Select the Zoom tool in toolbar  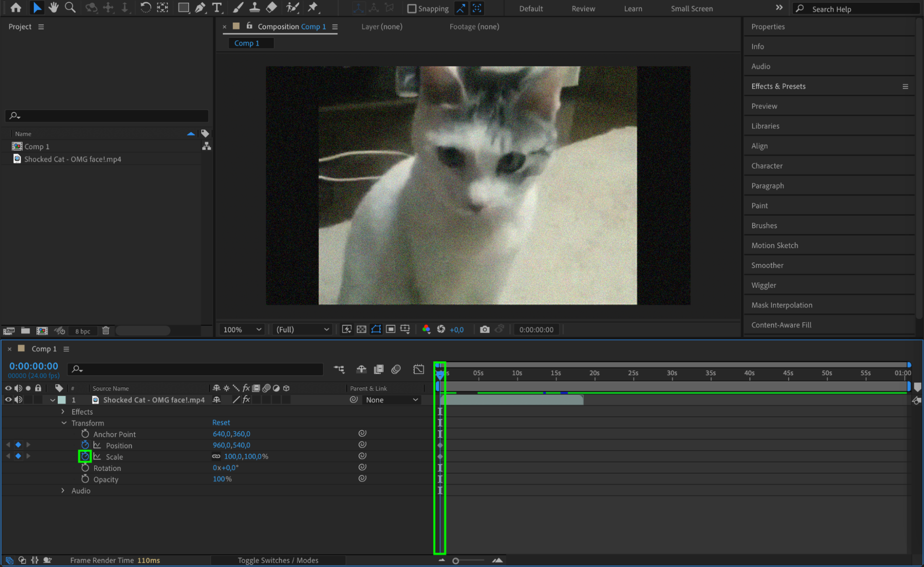(x=70, y=7)
